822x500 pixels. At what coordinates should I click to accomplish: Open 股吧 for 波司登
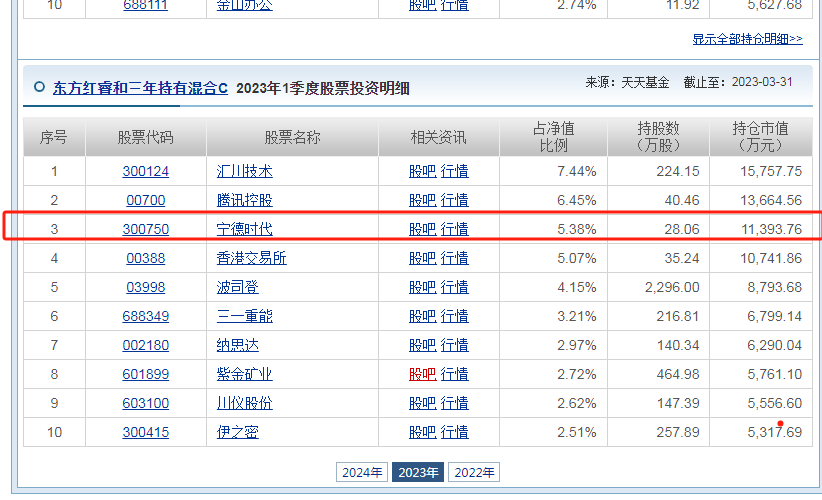[x=423, y=287]
